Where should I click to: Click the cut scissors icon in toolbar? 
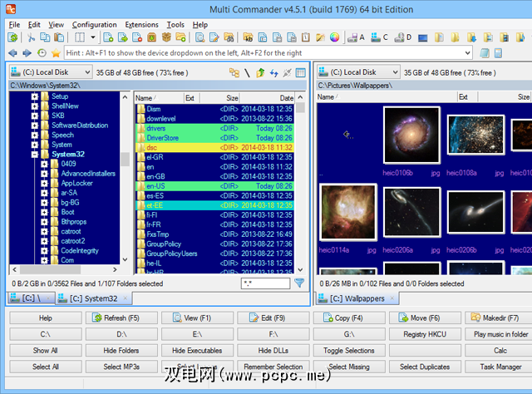point(32,37)
